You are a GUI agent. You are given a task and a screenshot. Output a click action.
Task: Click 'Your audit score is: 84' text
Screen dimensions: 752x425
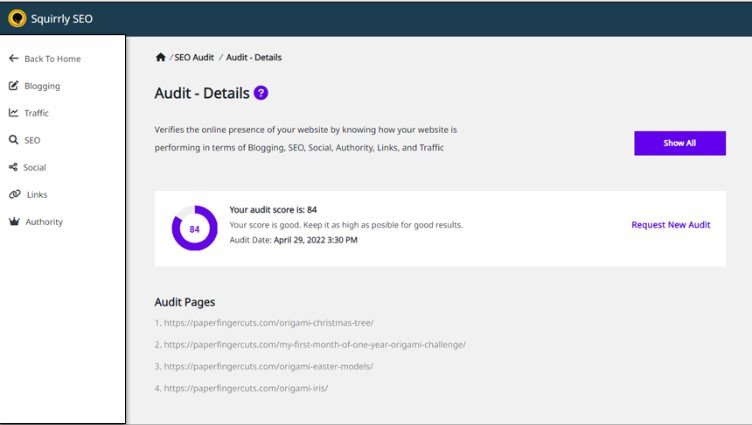point(273,210)
